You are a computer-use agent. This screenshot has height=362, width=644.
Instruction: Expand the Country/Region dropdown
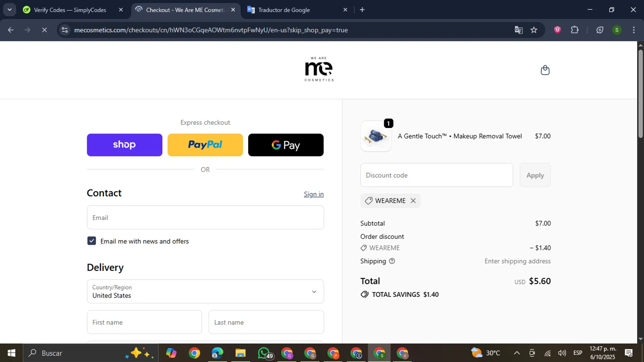[205, 292]
